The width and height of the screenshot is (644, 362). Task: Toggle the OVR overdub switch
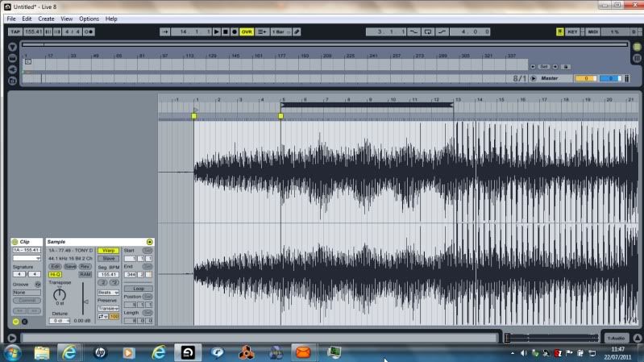tap(246, 31)
